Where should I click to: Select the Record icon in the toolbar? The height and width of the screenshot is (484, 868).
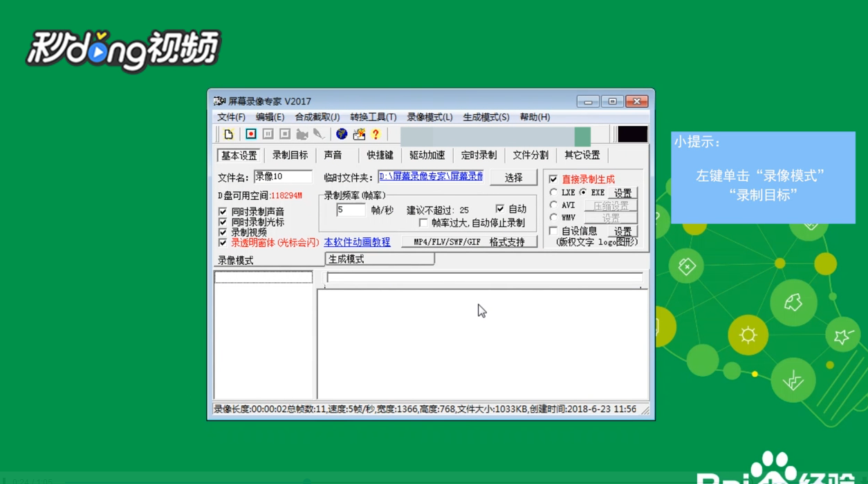(250, 135)
